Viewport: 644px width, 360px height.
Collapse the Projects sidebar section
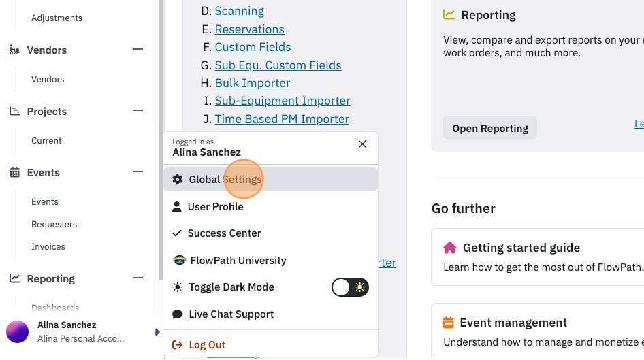(x=138, y=110)
